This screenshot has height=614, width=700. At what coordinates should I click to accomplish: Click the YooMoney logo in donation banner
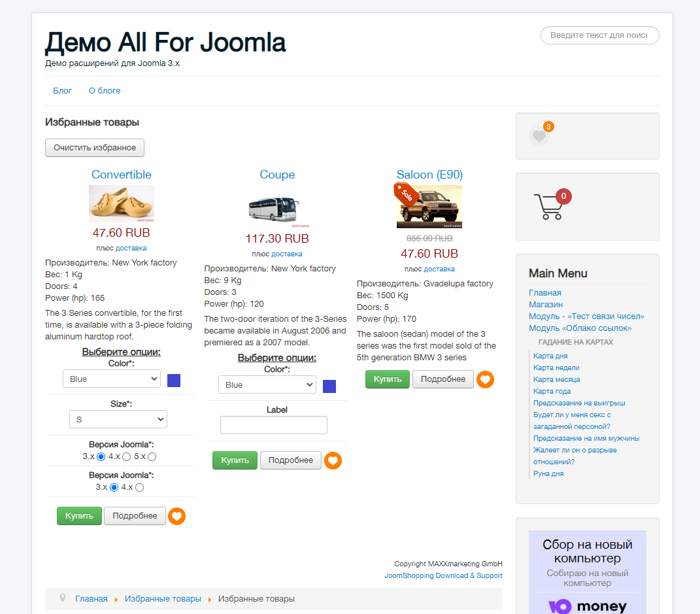click(x=588, y=606)
